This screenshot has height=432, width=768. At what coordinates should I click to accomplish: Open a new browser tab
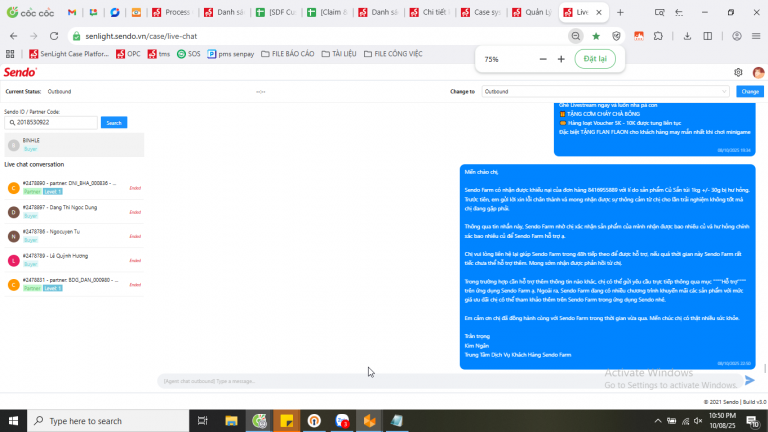(x=620, y=13)
